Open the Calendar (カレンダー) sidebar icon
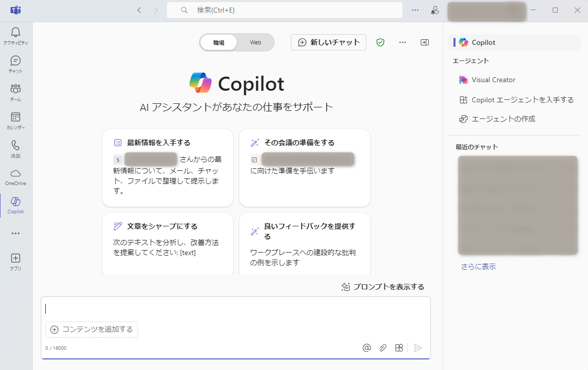The width and height of the screenshot is (588, 370). pos(16,117)
